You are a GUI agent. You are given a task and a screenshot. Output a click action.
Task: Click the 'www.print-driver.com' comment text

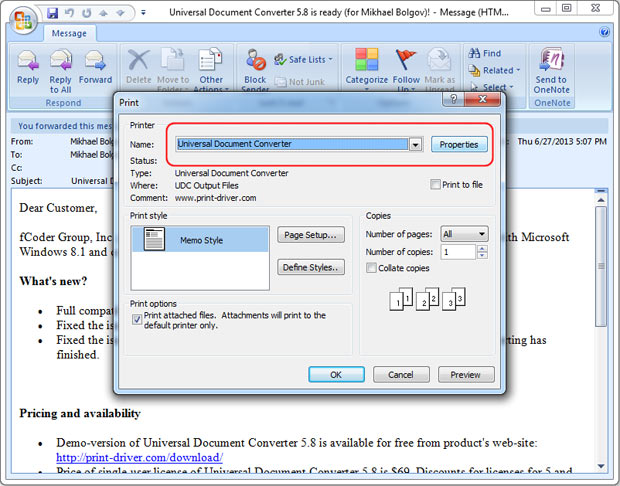tap(215, 198)
